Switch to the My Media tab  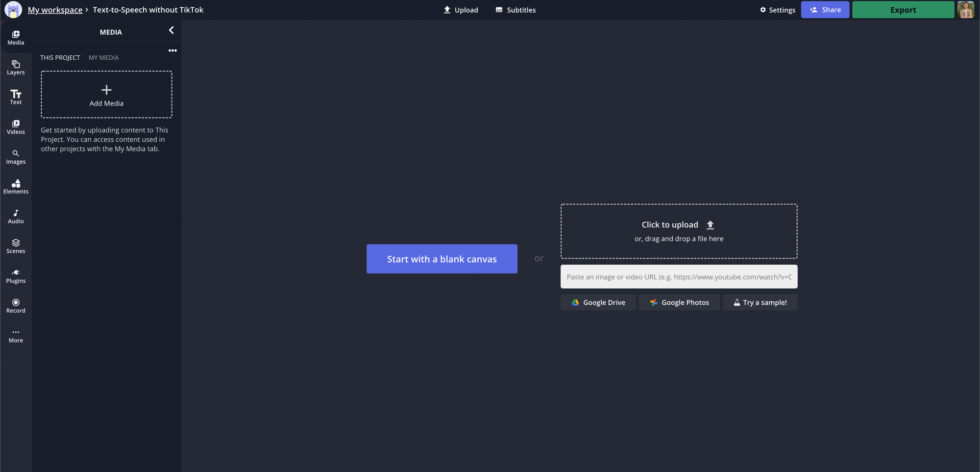click(103, 58)
